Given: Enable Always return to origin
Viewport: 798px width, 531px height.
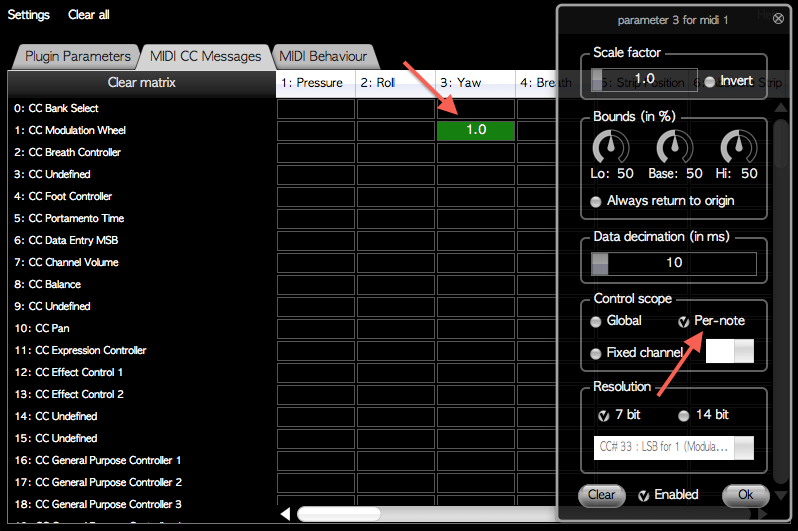Looking at the screenshot, I should 662,201.
